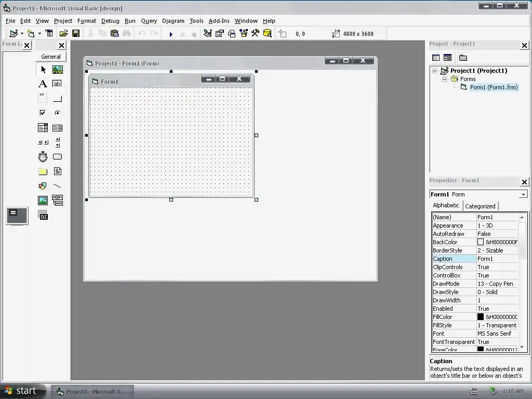Screen dimensions: 532x399
Task: Select Form1 (Form1.frm) in project tree
Action: point(494,87)
